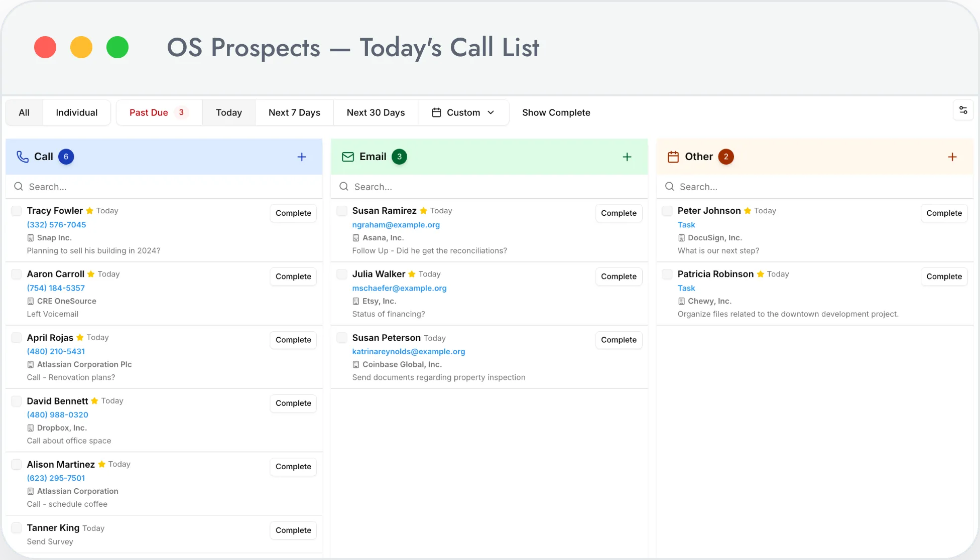Click the star next to Peter Johnson
The height and width of the screenshot is (560, 980).
(748, 211)
